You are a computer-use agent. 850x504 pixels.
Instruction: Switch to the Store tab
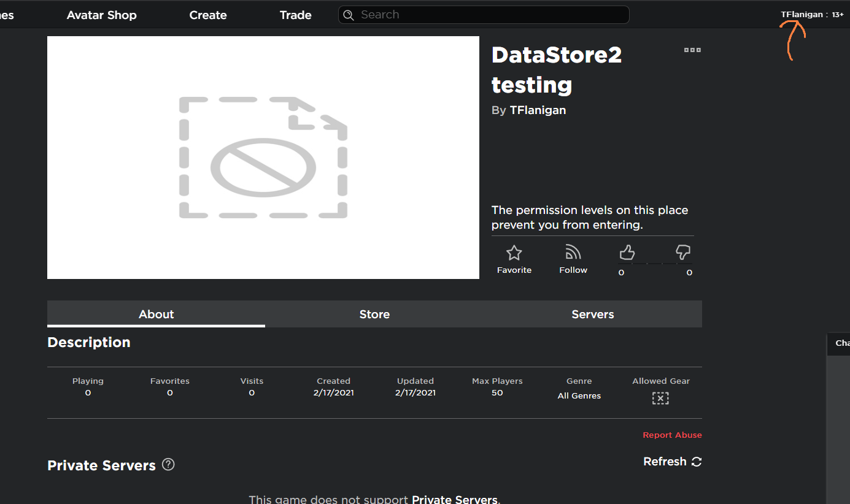(374, 314)
